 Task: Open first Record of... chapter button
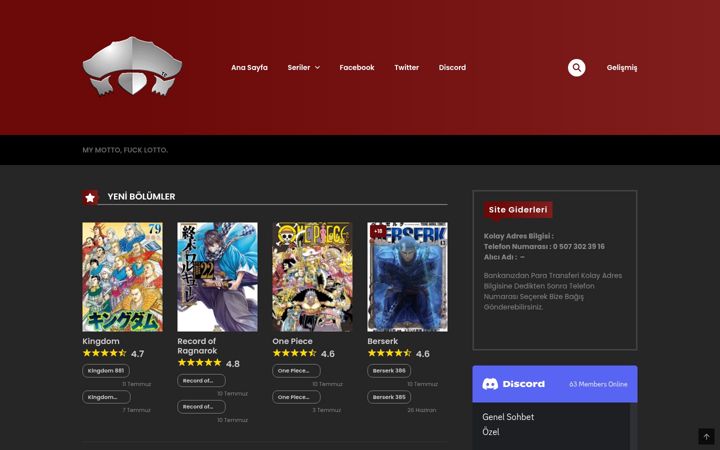click(x=202, y=380)
